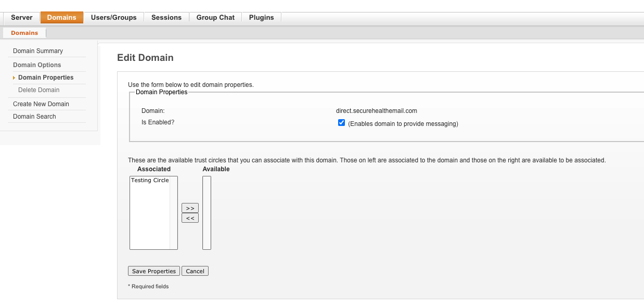
Task: Click the Domains sub-navigation tab
Action: tap(24, 33)
